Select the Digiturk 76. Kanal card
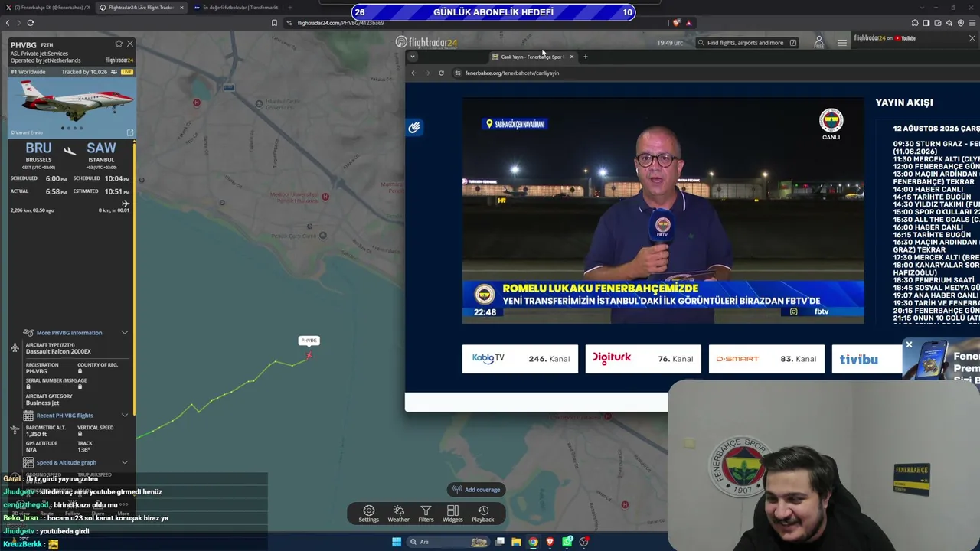Screen dimensions: 980x551 coord(643,359)
